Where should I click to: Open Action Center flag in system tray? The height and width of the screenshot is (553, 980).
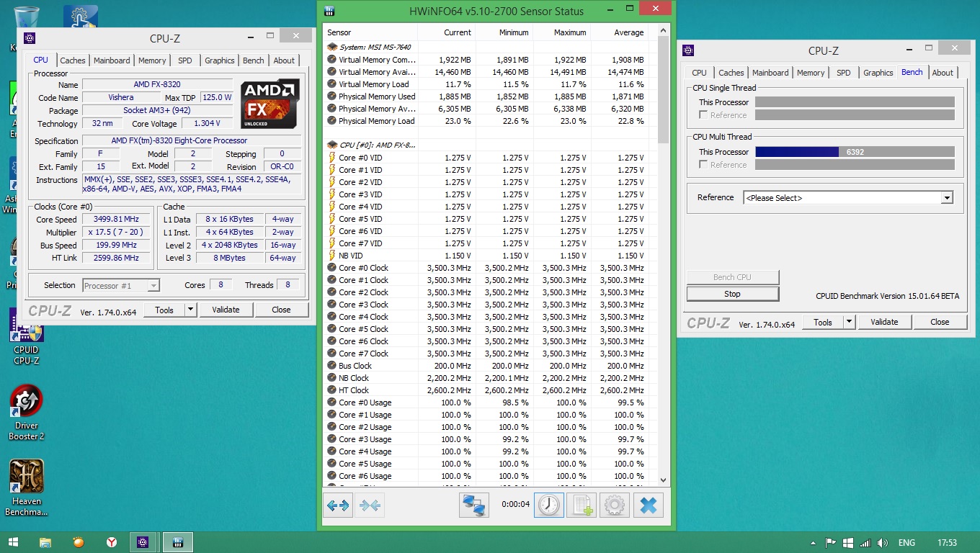pos(831,543)
